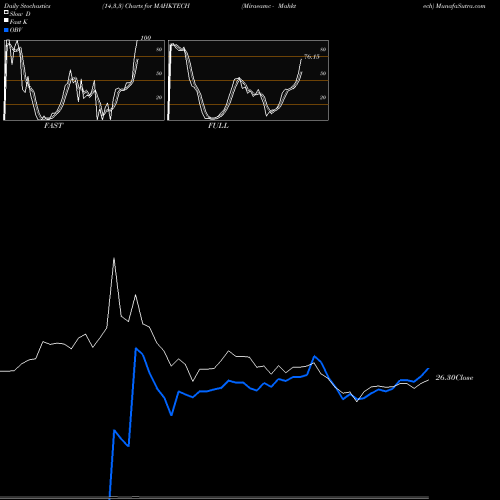Screen dimensions: 500x500
Task: Select the FULL stochastic chart panel
Action: [x=248, y=80]
